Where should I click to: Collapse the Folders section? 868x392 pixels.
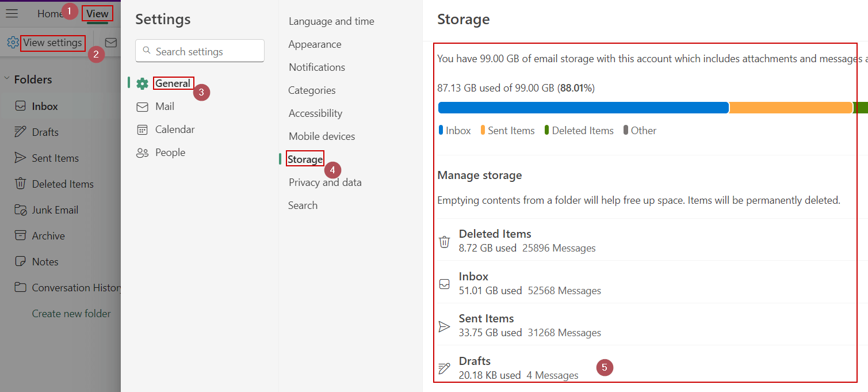[6, 79]
